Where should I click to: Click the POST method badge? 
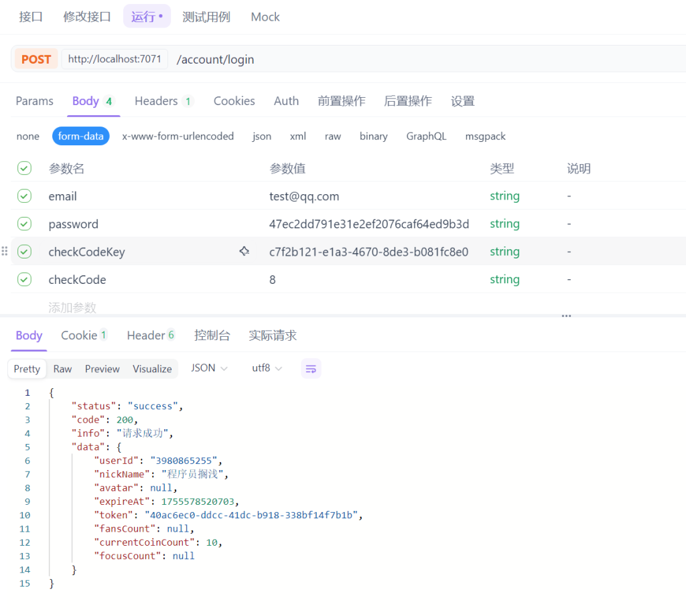pyautogui.click(x=36, y=59)
